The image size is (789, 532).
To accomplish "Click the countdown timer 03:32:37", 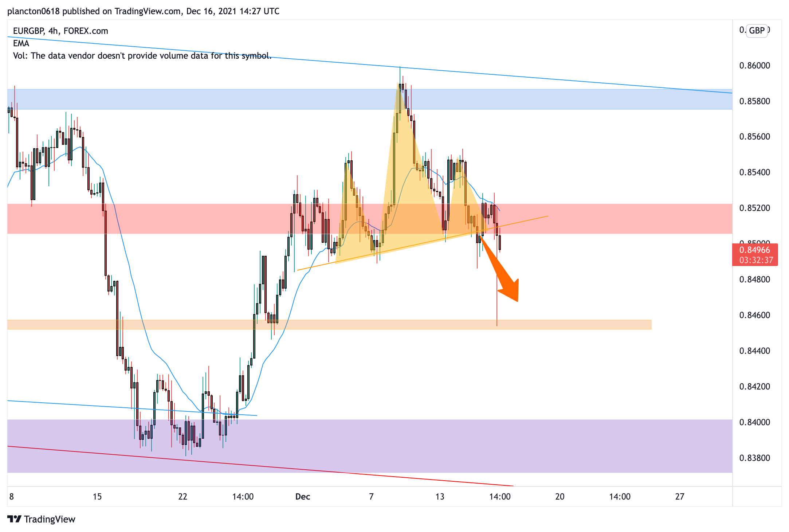I will tap(756, 260).
